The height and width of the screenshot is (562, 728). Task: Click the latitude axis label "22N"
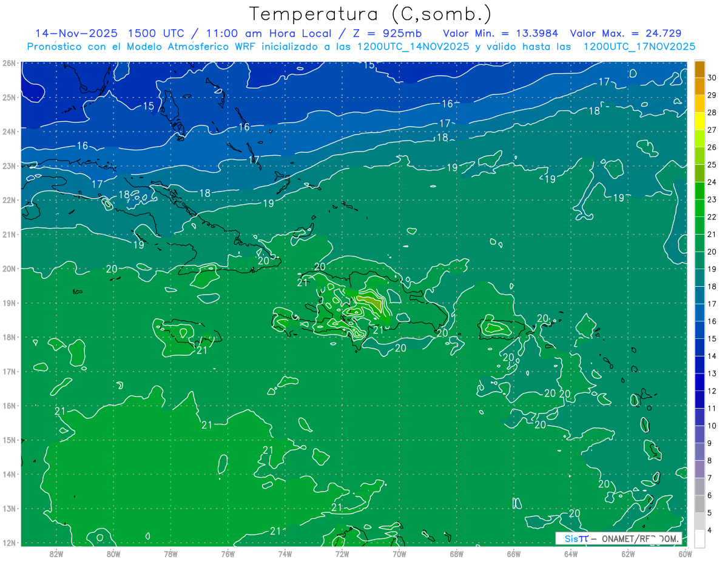(x=9, y=200)
